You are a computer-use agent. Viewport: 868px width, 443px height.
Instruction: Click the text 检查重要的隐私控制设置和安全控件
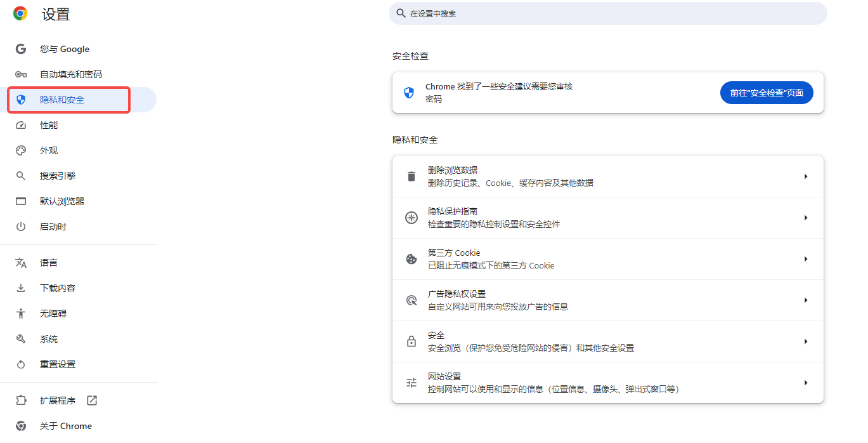coord(494,224)
